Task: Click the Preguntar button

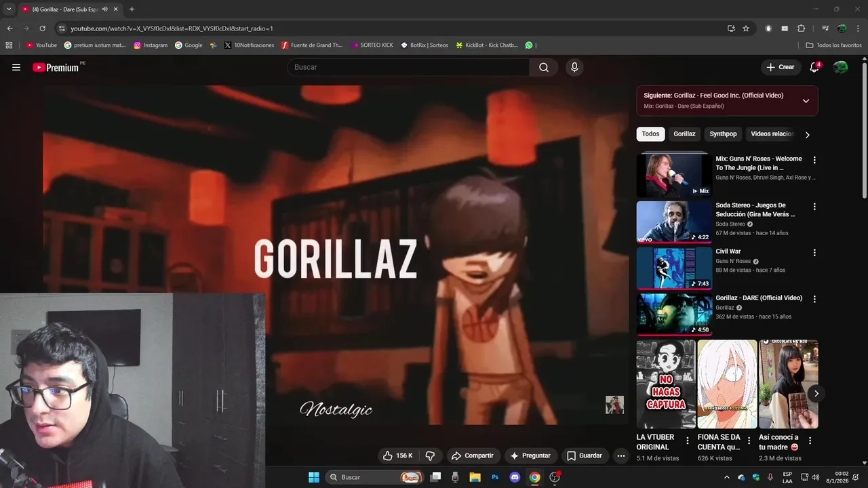Action: [x=530, y=455]
